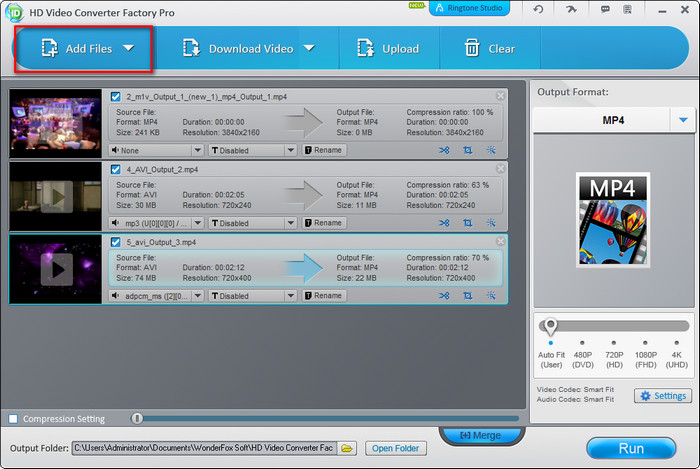Uncheck 5_avi_Output_3.mp4 checkbox

pyautogui.click(x=116, y=242)
